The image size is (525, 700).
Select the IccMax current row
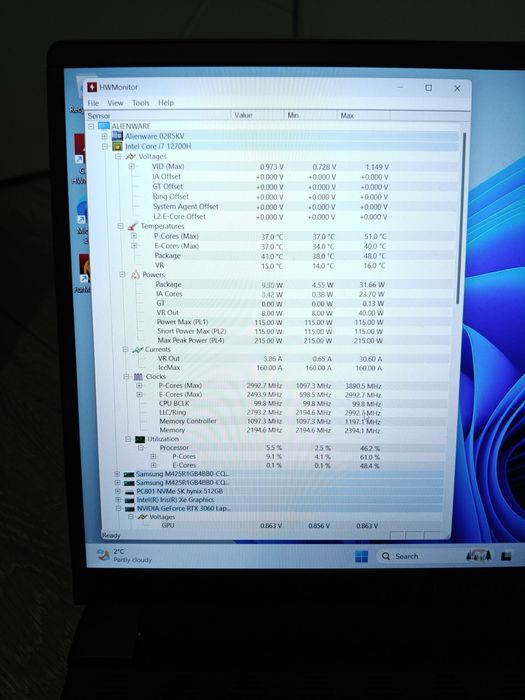pos(271,367)
